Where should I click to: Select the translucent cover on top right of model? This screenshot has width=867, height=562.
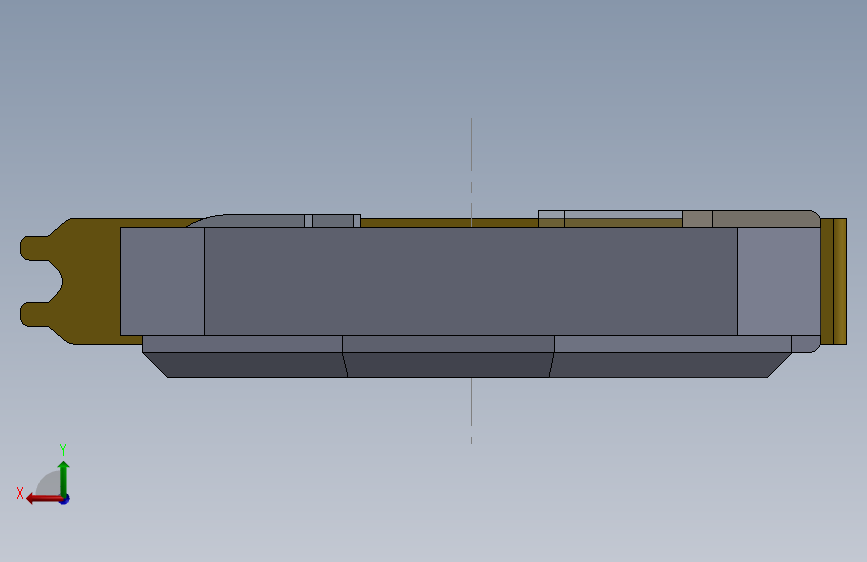pos(679,218)
